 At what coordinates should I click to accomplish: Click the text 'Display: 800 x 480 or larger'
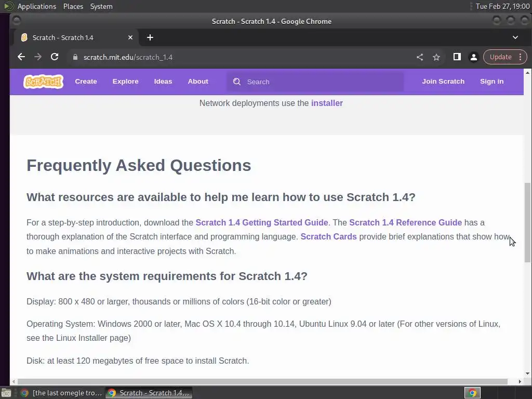point(78,302)
